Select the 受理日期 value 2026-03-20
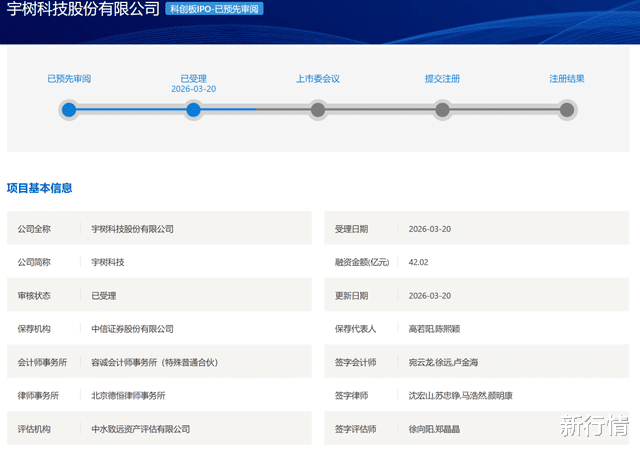The width and height of the screenshot is (640, 452). point(430,229)
